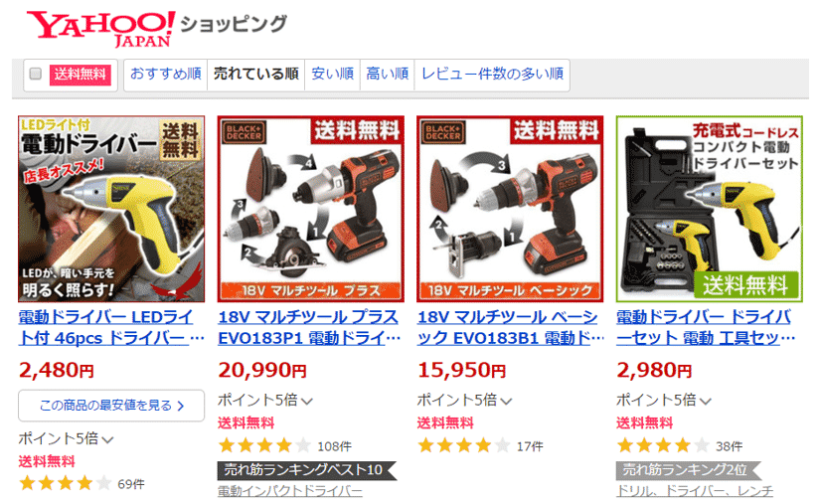Expand ポイント5倍 under the 15,950円 item
This screenshot has height=504, width=820.
[x=464, y=401]
